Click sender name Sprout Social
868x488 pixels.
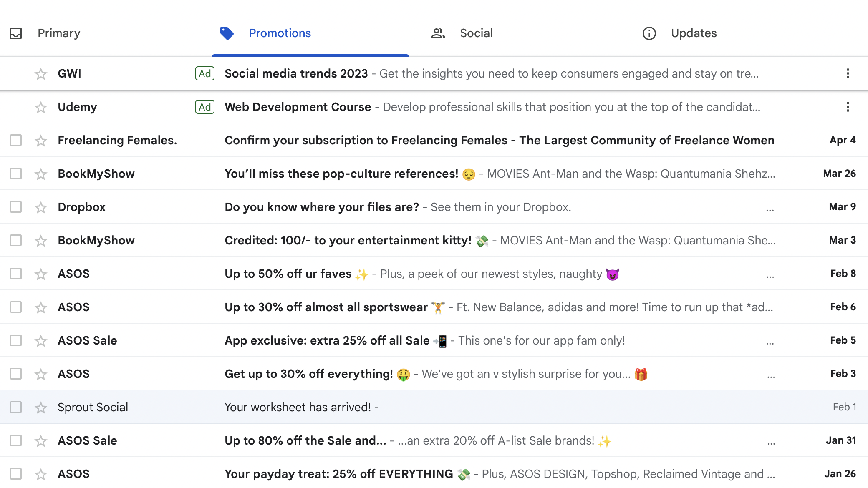pos(93,407)
